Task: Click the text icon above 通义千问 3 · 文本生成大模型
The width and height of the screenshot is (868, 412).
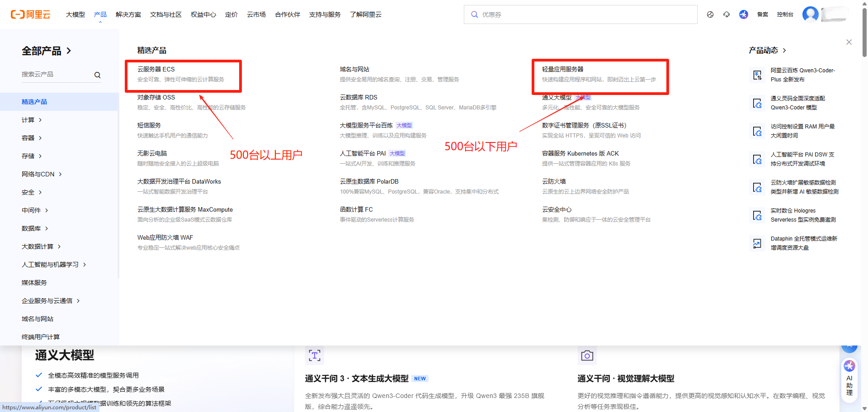Action: (315, 355)
